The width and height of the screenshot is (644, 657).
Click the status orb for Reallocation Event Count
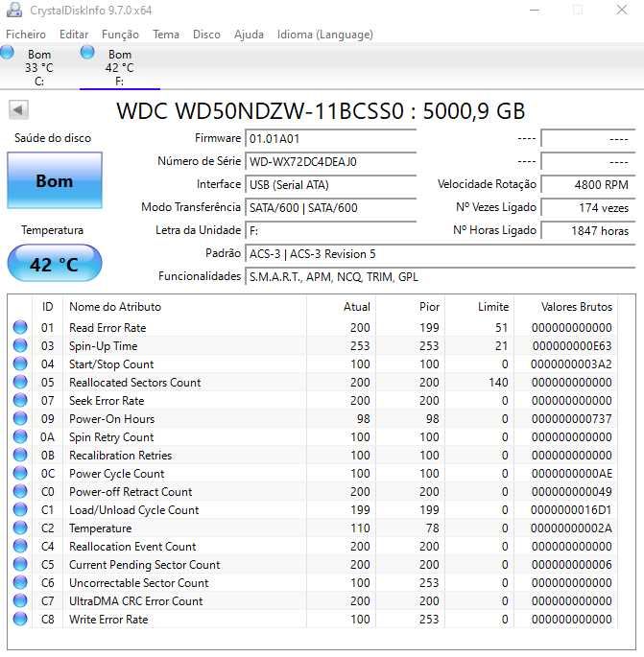coord(20,546)
